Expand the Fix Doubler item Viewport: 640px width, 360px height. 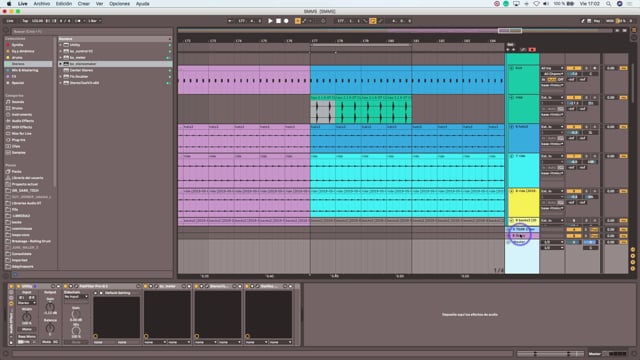[60, 77]
